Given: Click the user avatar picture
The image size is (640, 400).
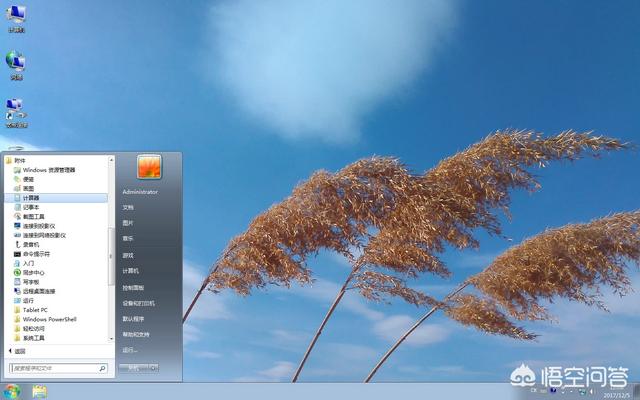Looking at the screenshot, I should (x=149, y=167).
